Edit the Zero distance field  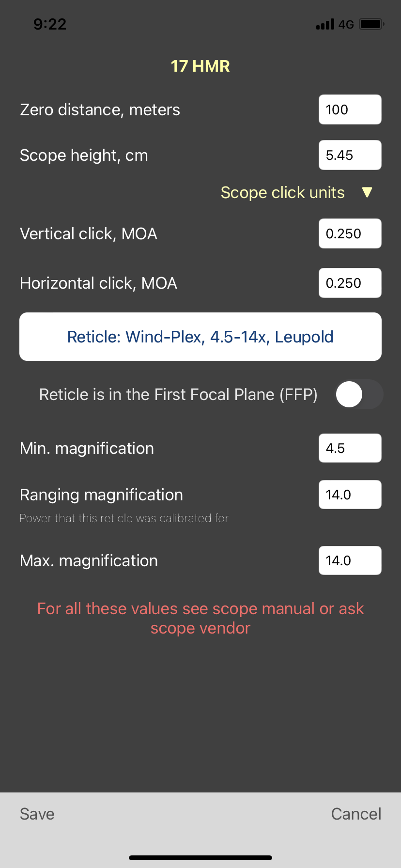(x=350, y=109)
